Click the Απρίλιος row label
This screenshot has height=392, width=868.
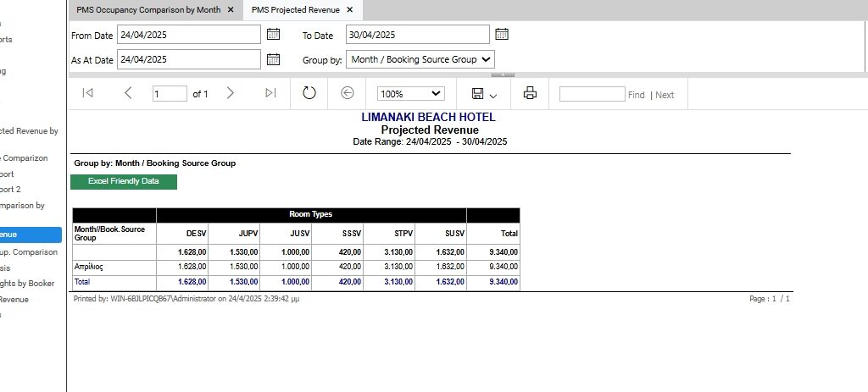tap(88, 267)
